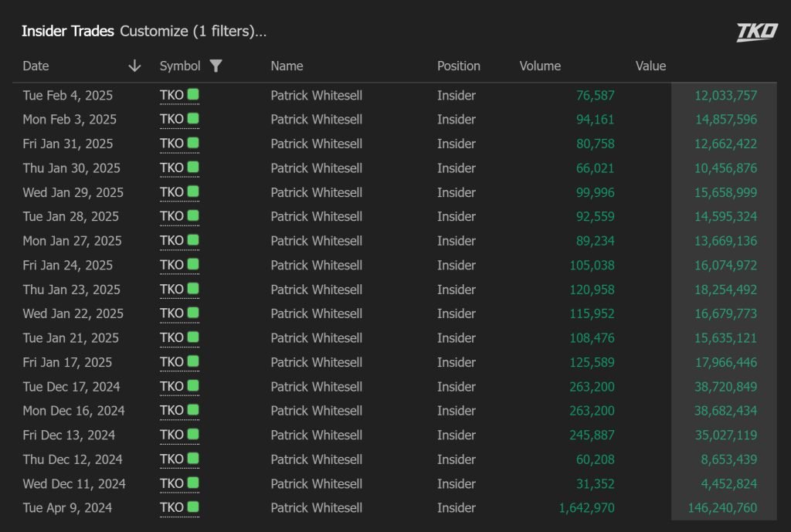Click green indicator in Jan 30, 2025 row
The height and width of the screenshot is (532, 791).
[192, 167]
